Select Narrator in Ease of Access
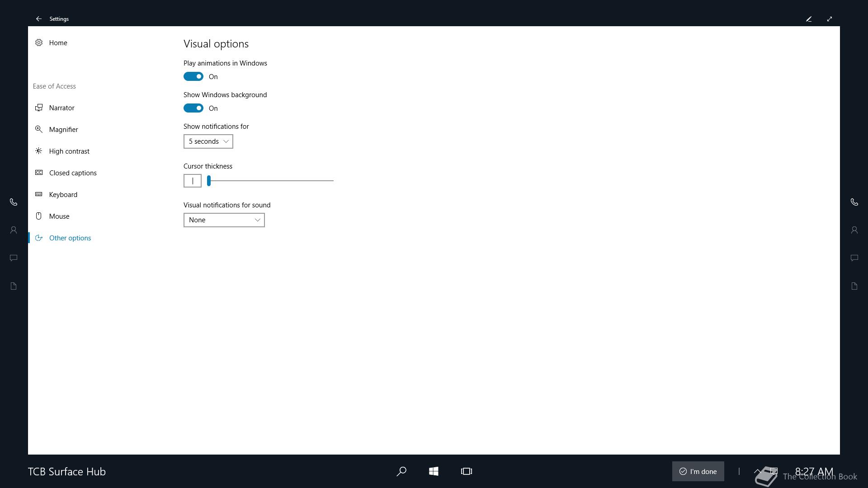The height and width of the screenshot is (488, 868). coord(61,108)
